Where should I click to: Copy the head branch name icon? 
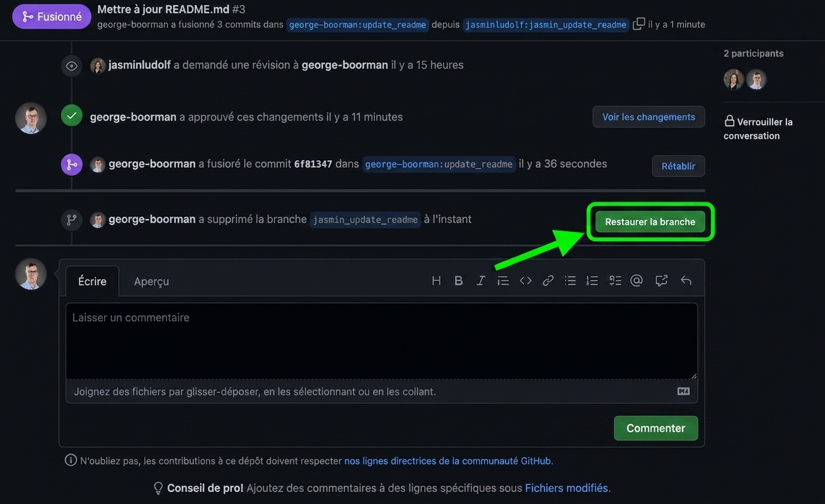click(639, 24)
